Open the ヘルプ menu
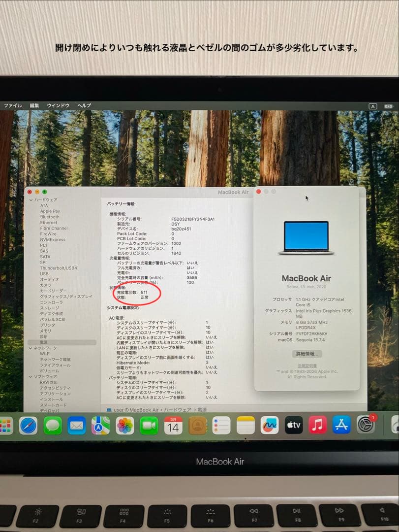The width and height of the screenshot is (399, 532). coord(84,105)
